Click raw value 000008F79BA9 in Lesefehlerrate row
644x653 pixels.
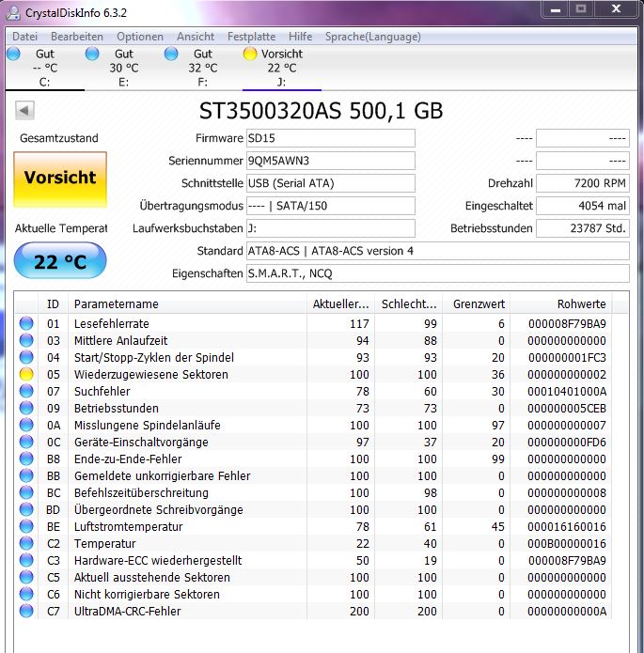[567, 323]
